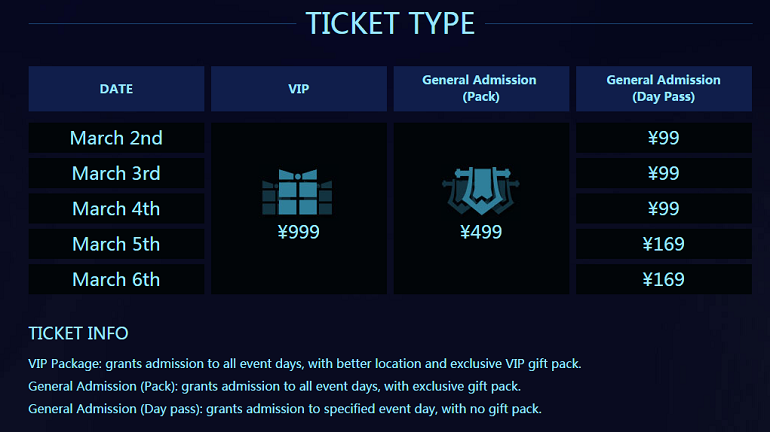Viewport: 770px width, 432px height.
Task: Click the TICKET INFO heading
Action: (78, 333)
